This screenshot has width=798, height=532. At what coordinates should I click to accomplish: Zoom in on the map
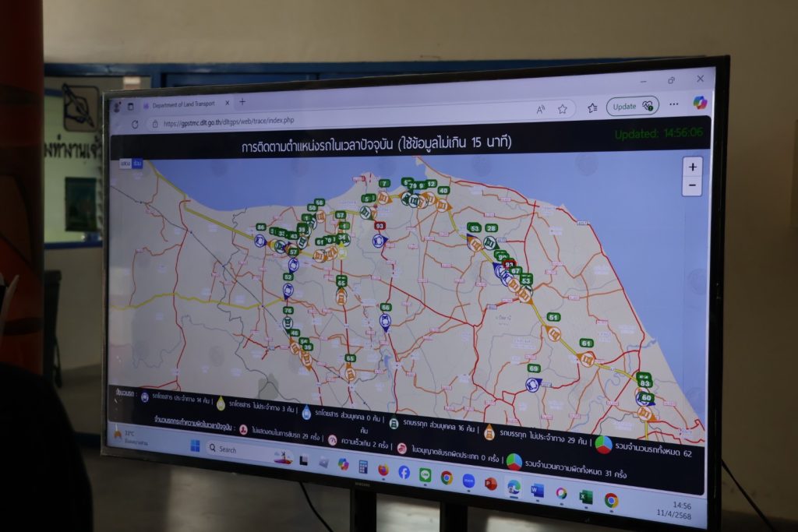pos(691,167)
